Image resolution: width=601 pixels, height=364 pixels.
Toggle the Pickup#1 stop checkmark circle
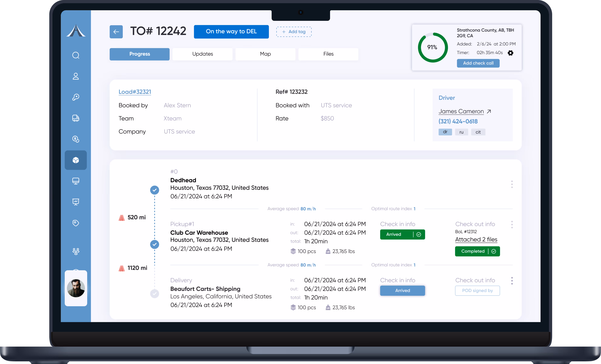click(x=154, y=244)
